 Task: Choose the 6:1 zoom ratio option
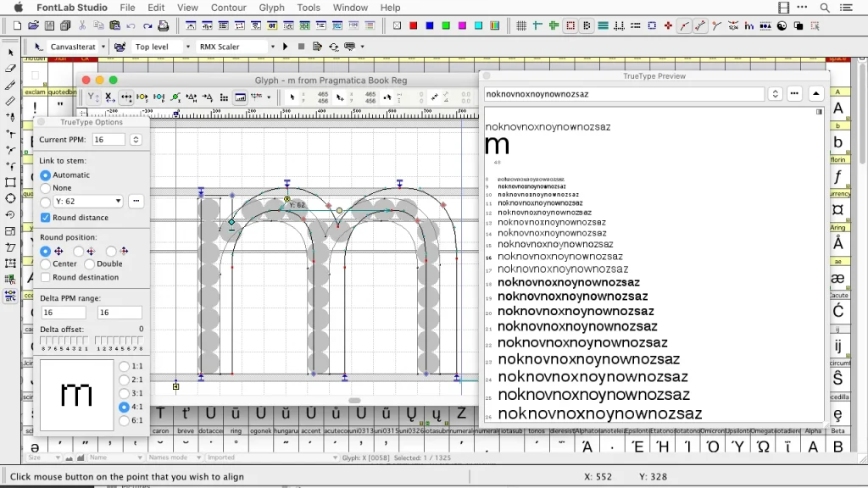tap(125, 420)
